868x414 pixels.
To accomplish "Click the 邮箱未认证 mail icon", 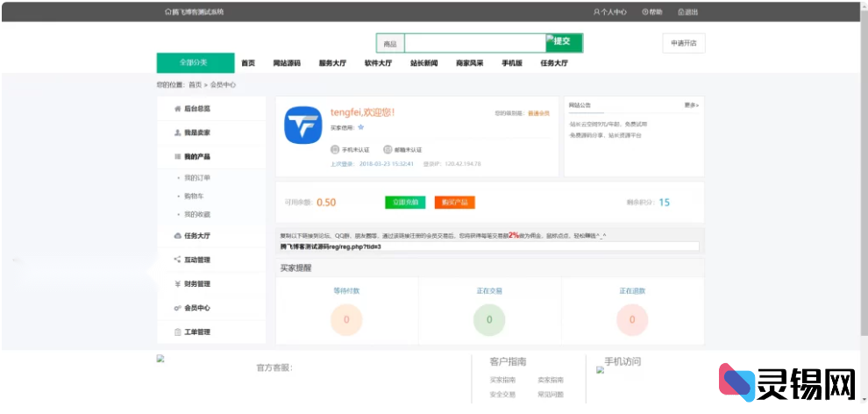I will click(x=388, y=149).
